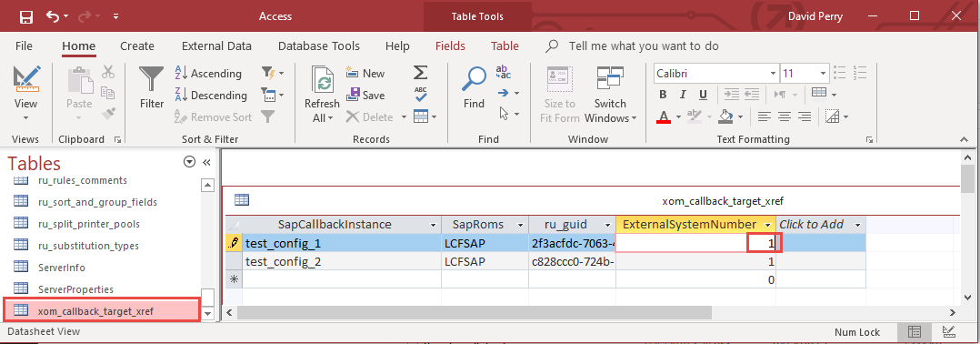Toggle Underline formatting

tap(703, 95)
